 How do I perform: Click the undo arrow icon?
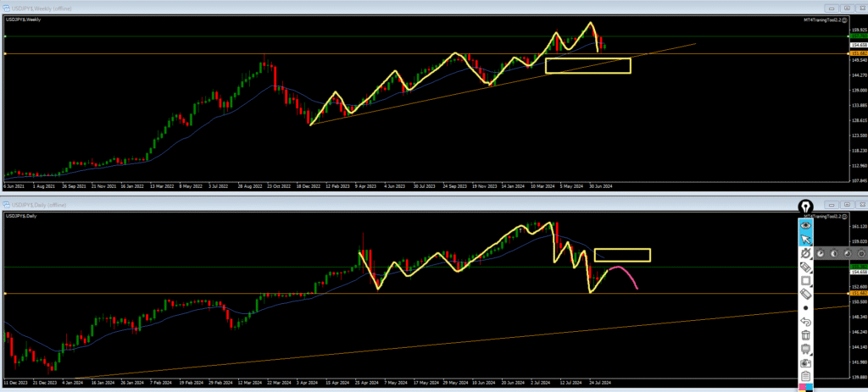click(805, 322)
